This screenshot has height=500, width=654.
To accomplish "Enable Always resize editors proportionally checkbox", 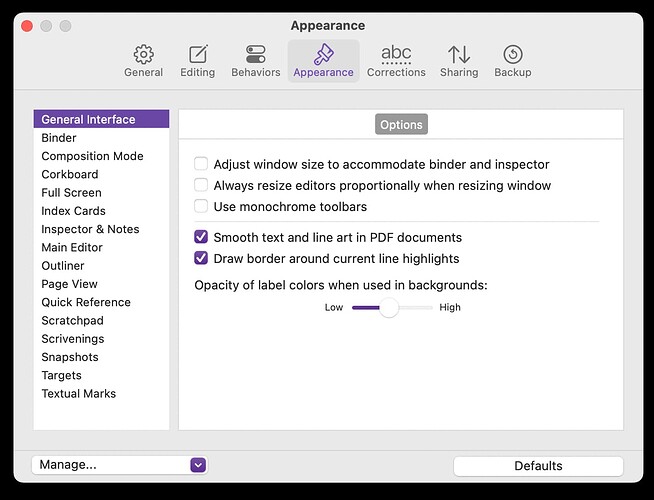I will tap(201, 185).
